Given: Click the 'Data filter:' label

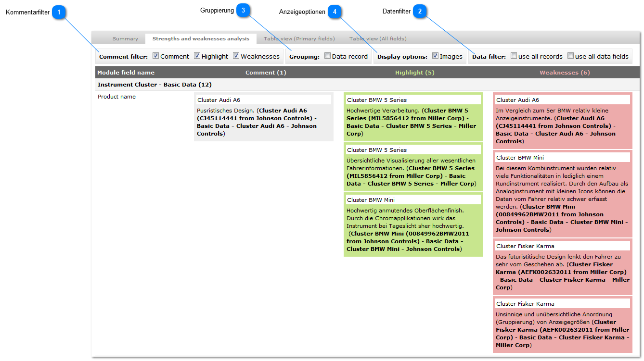Looking at the screenshot, I should [489, 57].
